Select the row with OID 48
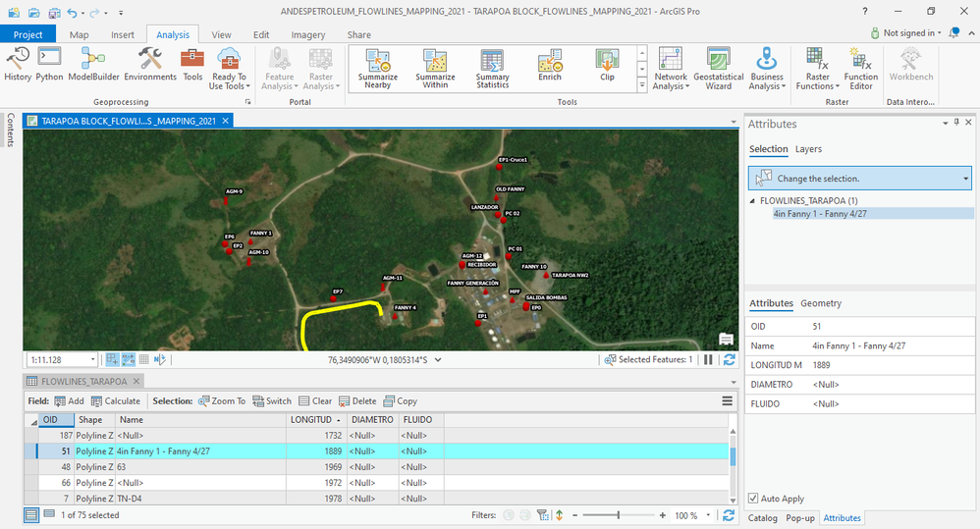This screenshot has height=529, width=980. point(29,467)
